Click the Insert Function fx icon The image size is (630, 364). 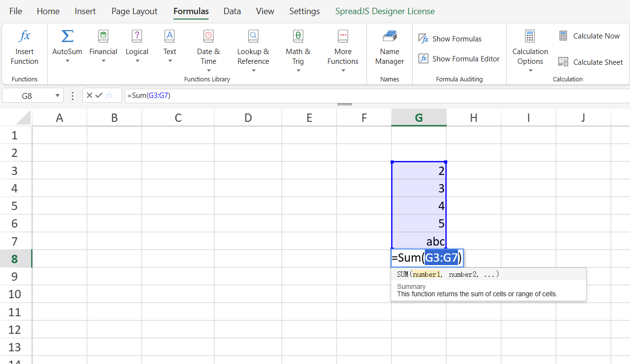pyautogui.click(x=24, y=36)
